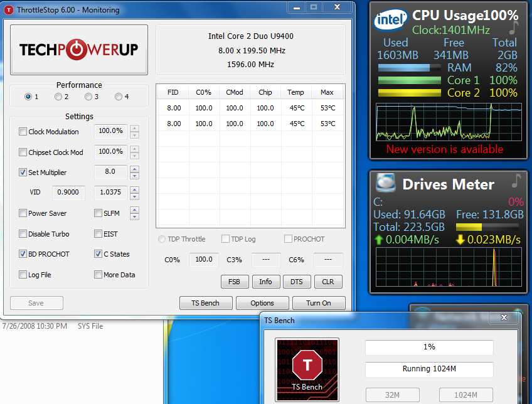This screenshot has width=532, height=404.
Task: Click the Turn On button
Action: tap(319, 303)
